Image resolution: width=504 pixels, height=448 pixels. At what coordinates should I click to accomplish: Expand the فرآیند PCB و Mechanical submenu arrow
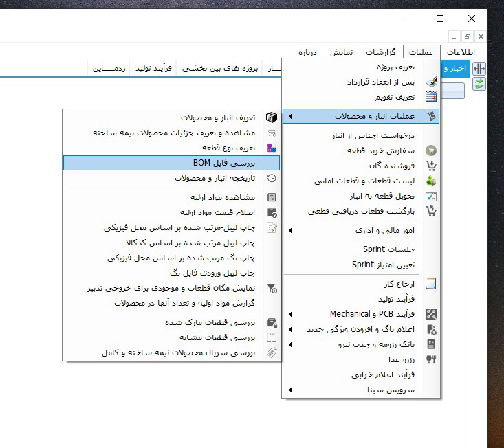point(290,314)
